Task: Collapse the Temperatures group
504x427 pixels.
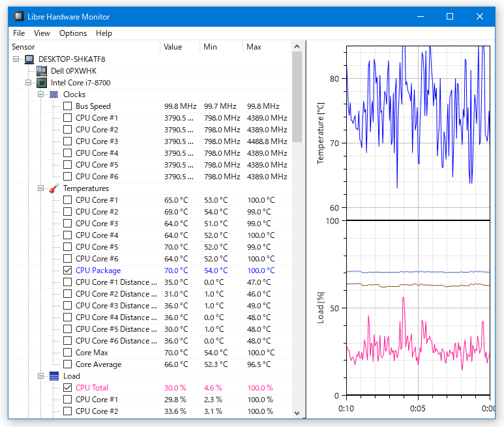Action: [x=41, y=188]
